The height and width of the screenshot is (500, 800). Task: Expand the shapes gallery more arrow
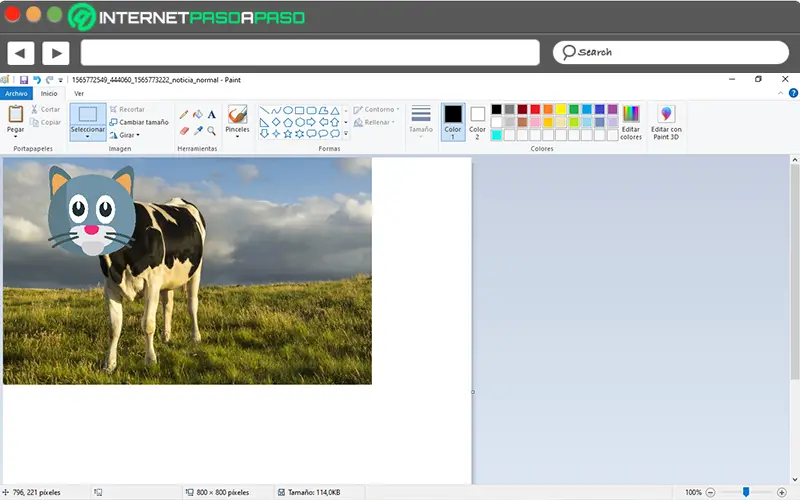[x=346, y=134]
